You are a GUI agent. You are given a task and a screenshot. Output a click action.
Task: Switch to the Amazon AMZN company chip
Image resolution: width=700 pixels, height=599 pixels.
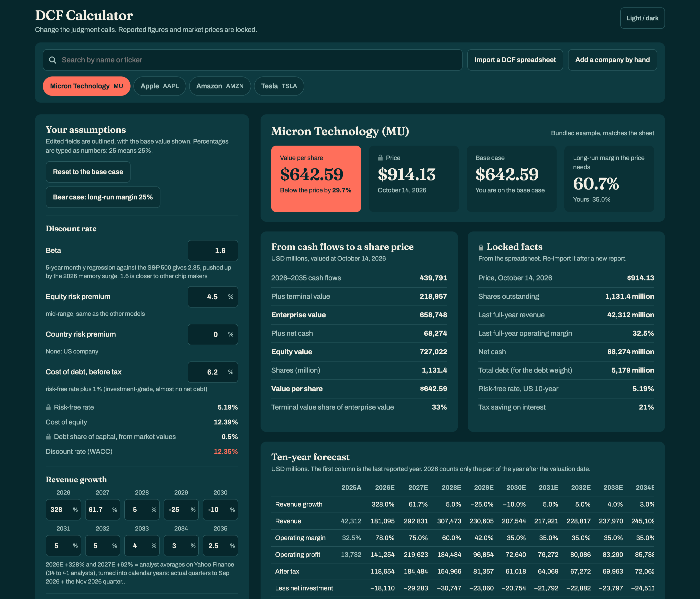coord(220,86)
